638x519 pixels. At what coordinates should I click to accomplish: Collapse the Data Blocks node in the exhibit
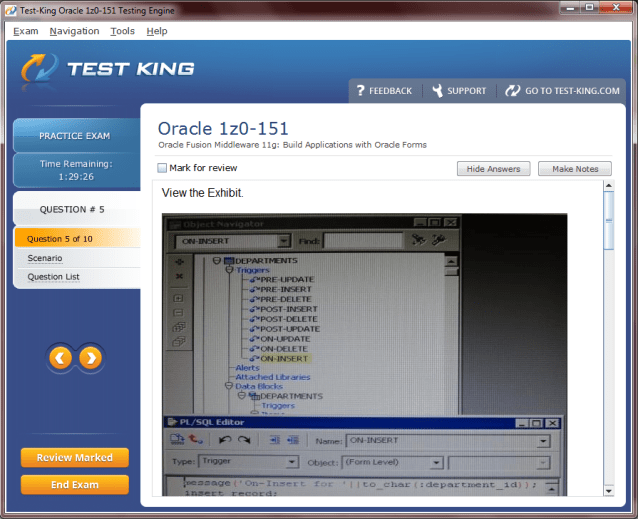pos(229,386)
